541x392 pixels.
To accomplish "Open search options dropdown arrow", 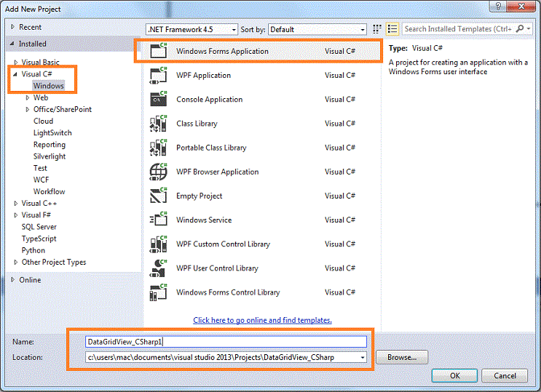I will pos(529,29).
